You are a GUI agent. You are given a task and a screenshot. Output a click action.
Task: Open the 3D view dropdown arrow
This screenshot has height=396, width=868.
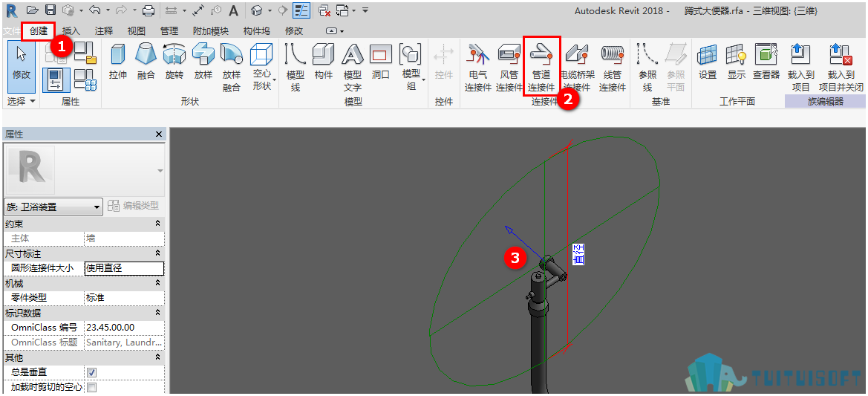pyautogui.click(x=270, y=10)
